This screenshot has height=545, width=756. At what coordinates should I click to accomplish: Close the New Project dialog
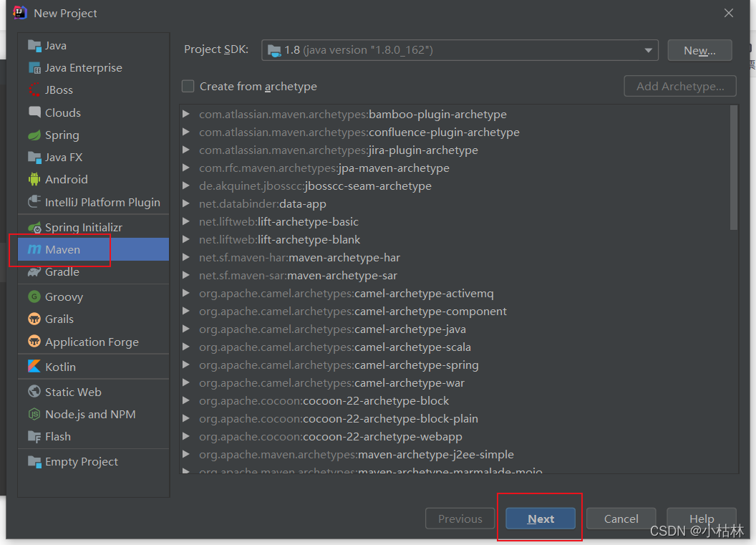(x=729, y=13)
